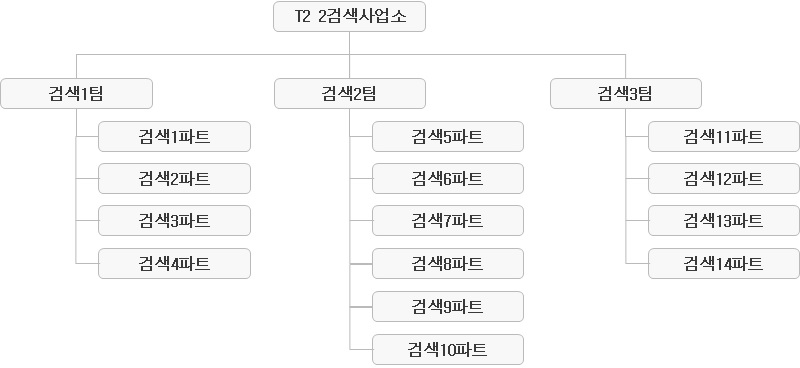Select the 검색2팀 box

click(350, 93)
